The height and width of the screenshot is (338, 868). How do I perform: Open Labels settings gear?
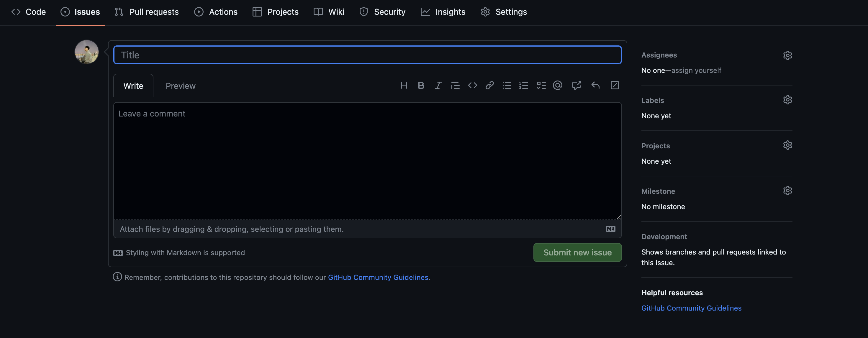[787, 100]
